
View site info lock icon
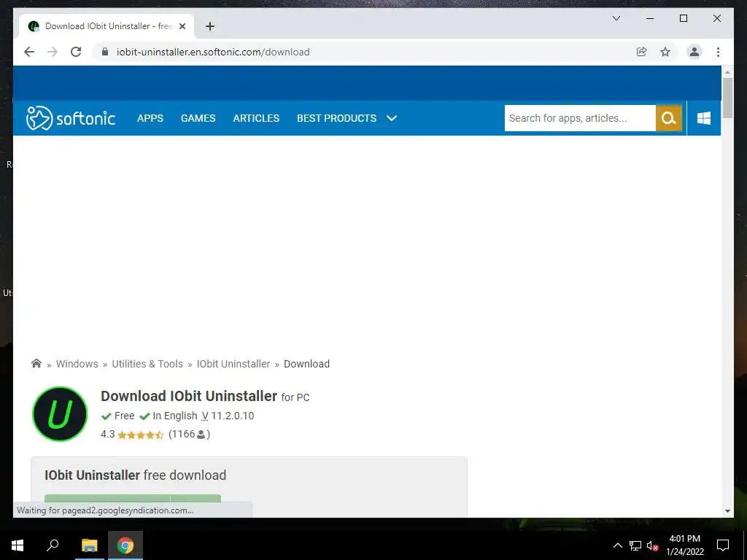click(105, 52)
